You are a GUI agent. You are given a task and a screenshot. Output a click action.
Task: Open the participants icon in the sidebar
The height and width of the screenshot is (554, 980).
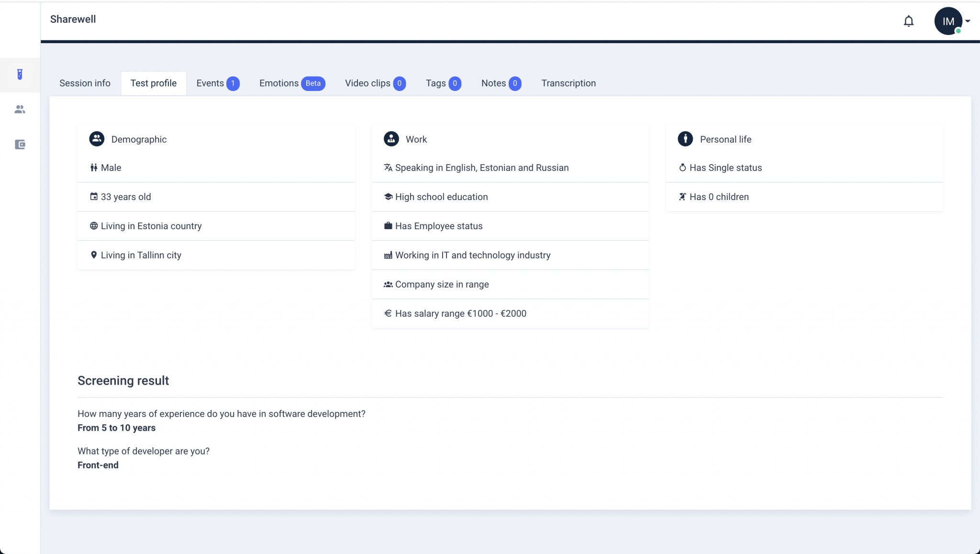click(20, 109)
